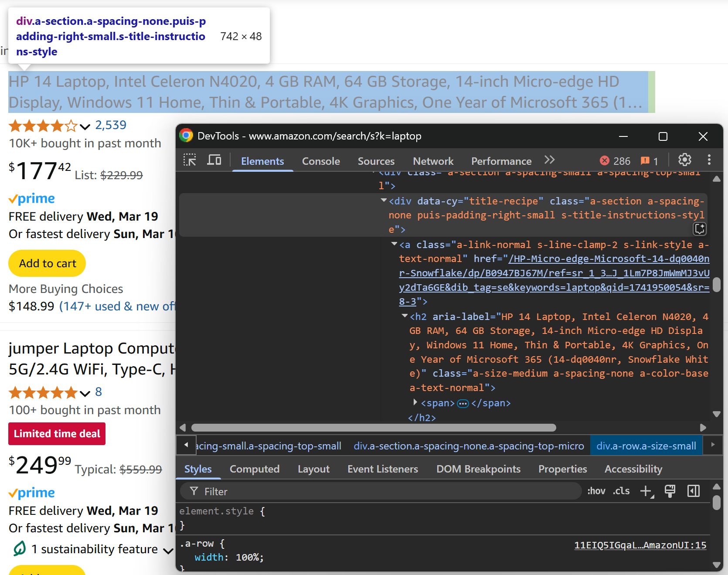
Task: Click the yellow Add to cart button
Action: tap(47, 263)
